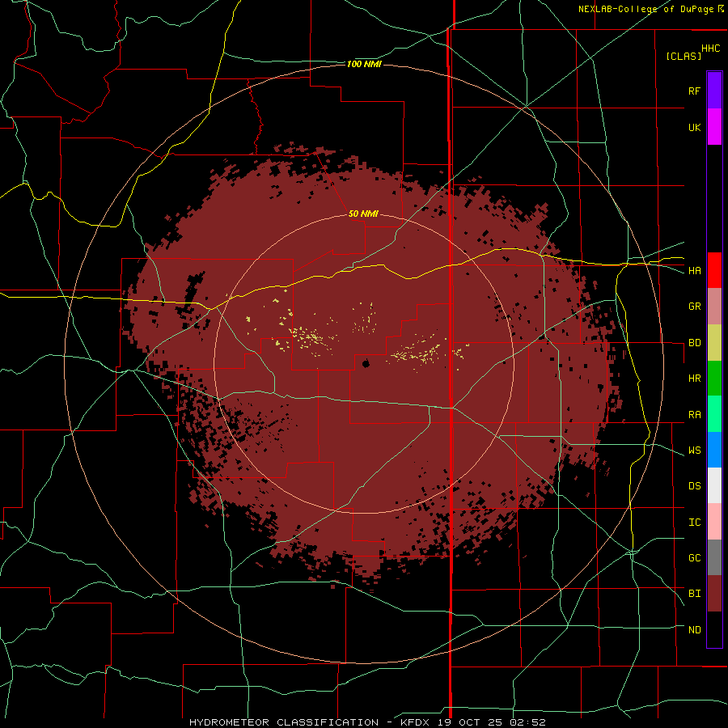Image resolution: width=728 pixels, height=728 pixels.
Task: Click the ND legend label
Action: pos(694,629)
